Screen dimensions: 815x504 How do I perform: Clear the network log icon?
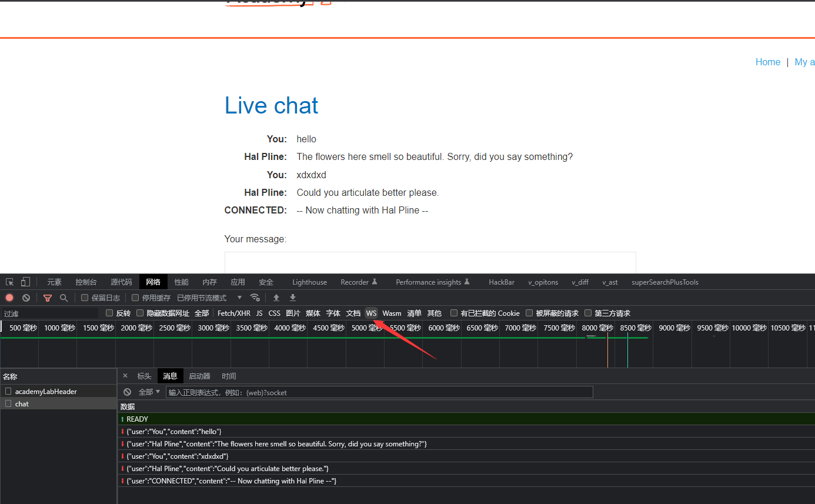pyautogui.click(x=26, y=298)
